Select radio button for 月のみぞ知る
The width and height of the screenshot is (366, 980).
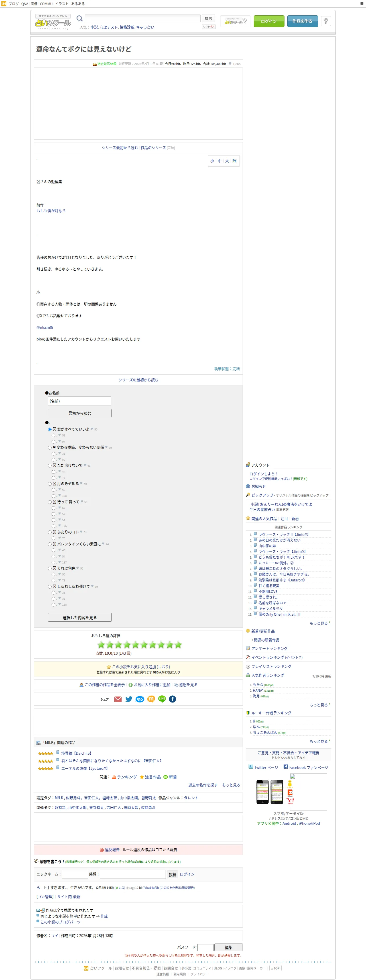(50, 484)
